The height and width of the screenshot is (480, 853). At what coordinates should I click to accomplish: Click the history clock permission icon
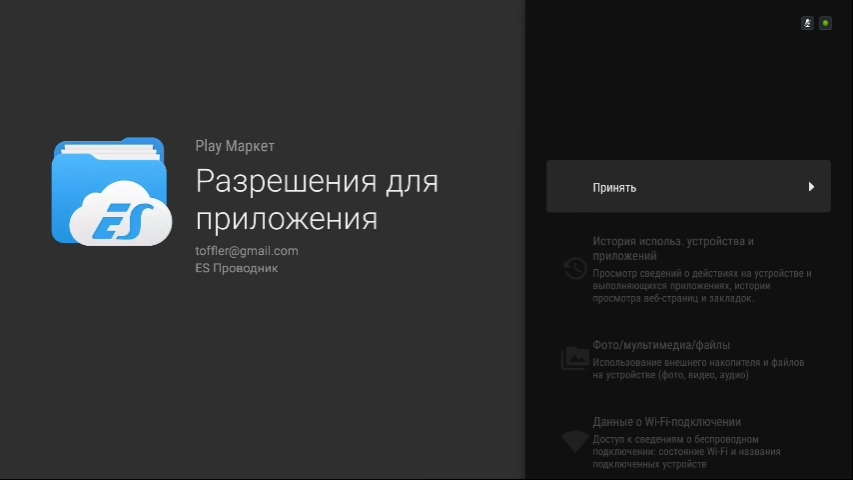click(x=574, y=268)
